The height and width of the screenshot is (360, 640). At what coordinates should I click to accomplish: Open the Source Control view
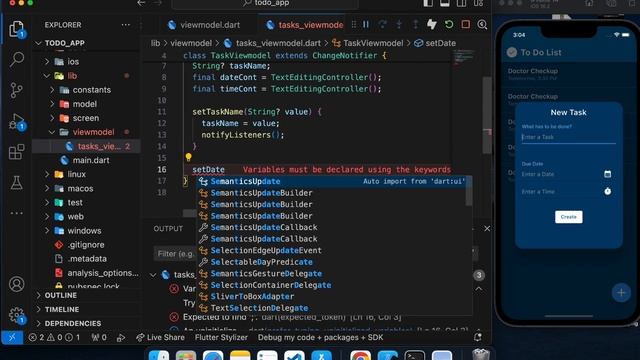[16, 90]
